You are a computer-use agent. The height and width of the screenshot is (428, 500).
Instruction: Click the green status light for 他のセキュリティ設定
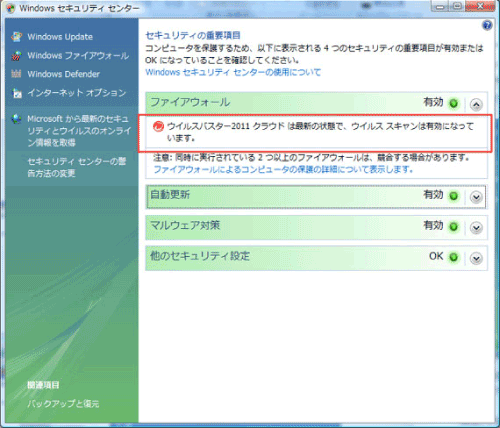(x=453, y=257)
